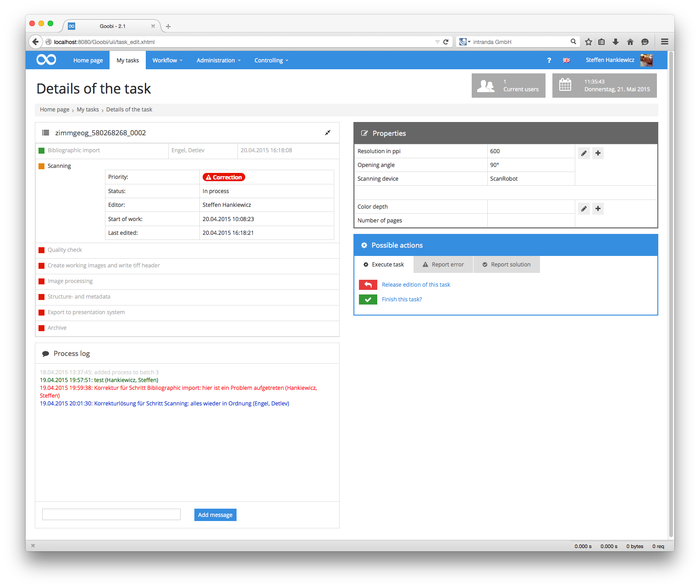Viewport: 700px width, 588px height.
Task: Switch to the Report solution tab
Action: 507,265
